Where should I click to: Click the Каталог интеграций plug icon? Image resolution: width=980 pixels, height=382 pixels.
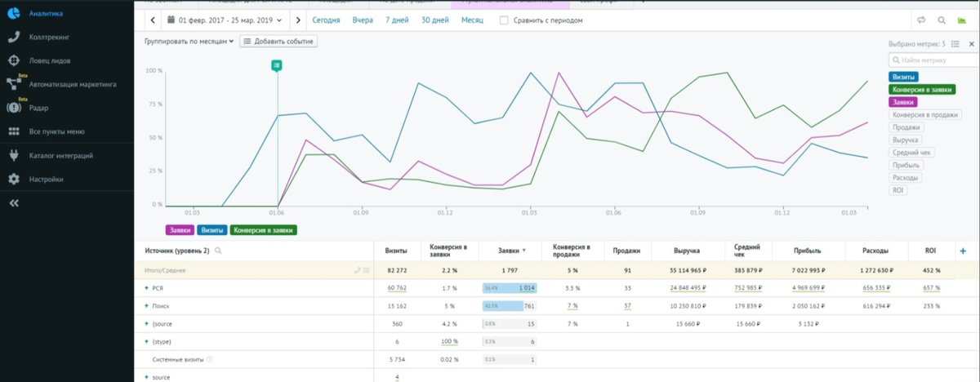(x=13, y=155)
